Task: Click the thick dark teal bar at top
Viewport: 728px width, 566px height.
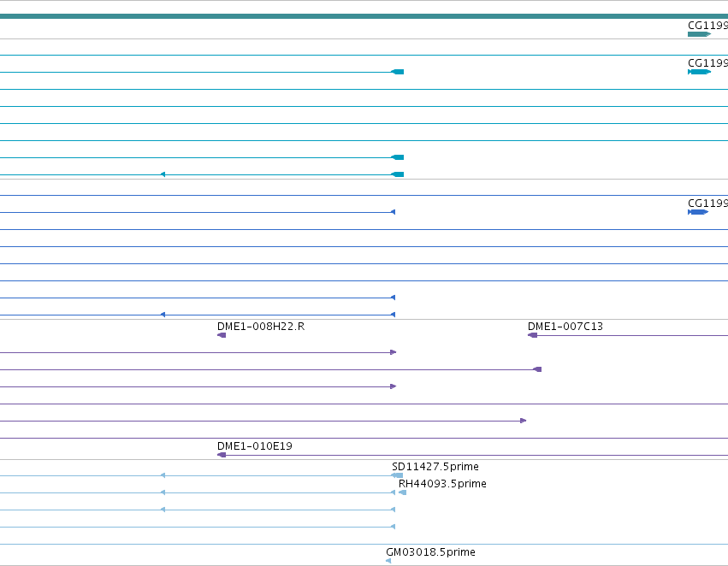Action: (x=364, y=16)
